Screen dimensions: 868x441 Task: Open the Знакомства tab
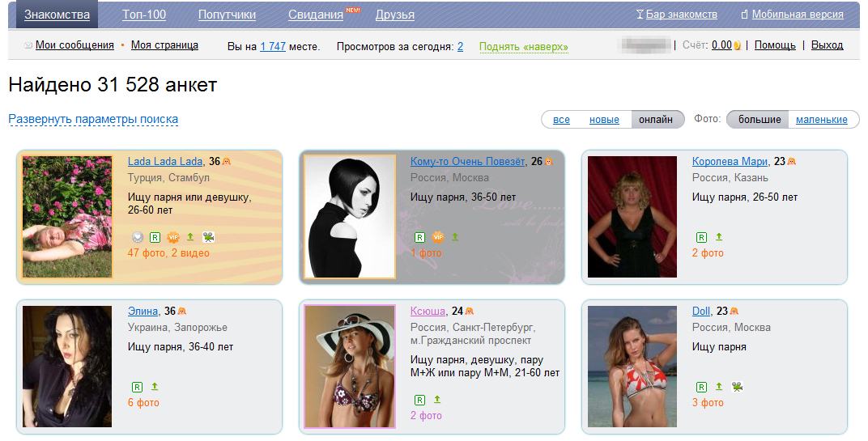pyautogui.click(x=57, y=15)
